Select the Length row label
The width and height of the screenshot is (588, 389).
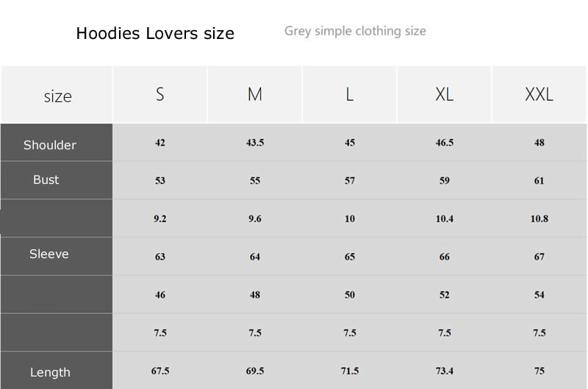[50, 372]
